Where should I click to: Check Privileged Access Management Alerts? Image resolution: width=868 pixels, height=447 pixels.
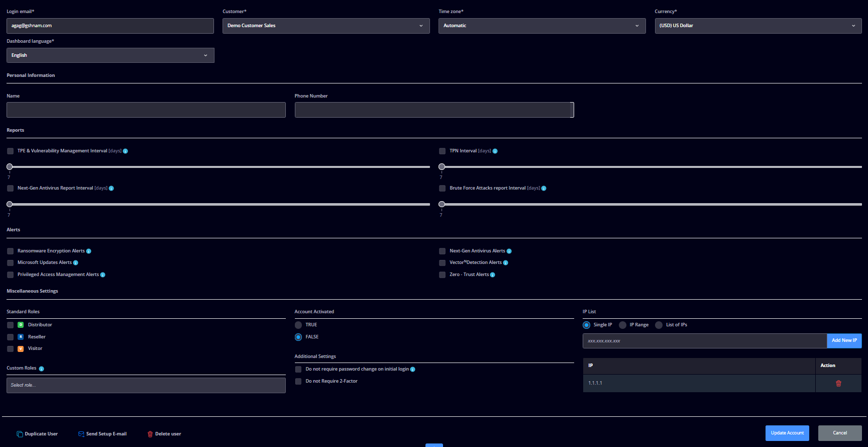pos(10,275)
